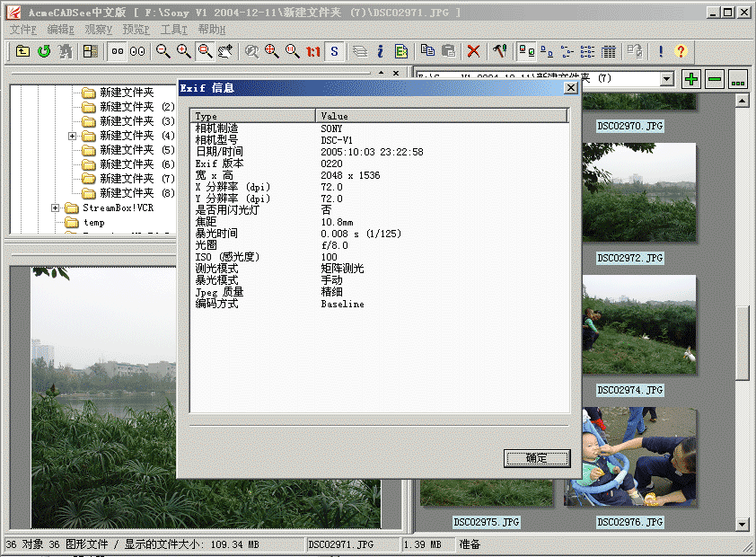This screenshot has height=557, width=756.
Task: Toggle the browser panel layout
Action: (90, 51)
